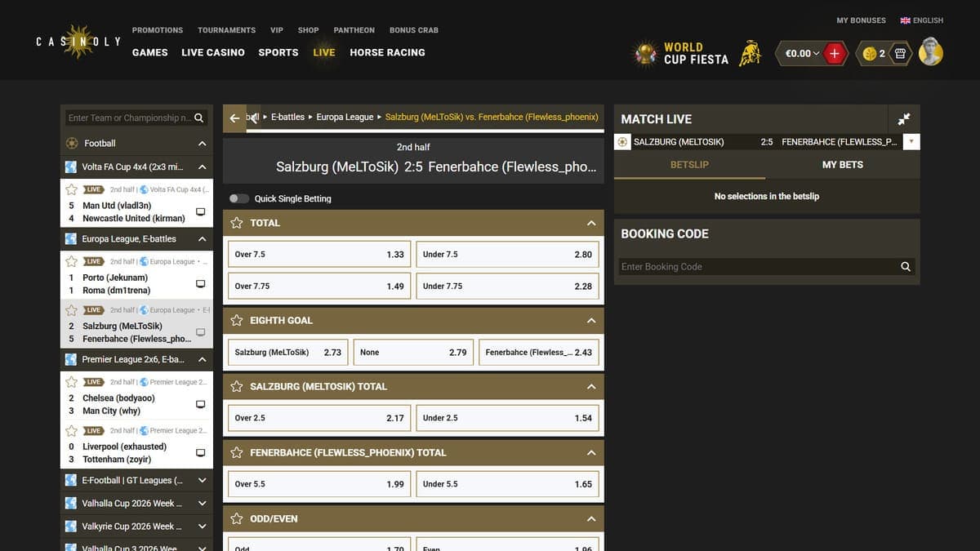Click Europa League breadcrumb link
980x551 pixels.
tap(345, 117)
